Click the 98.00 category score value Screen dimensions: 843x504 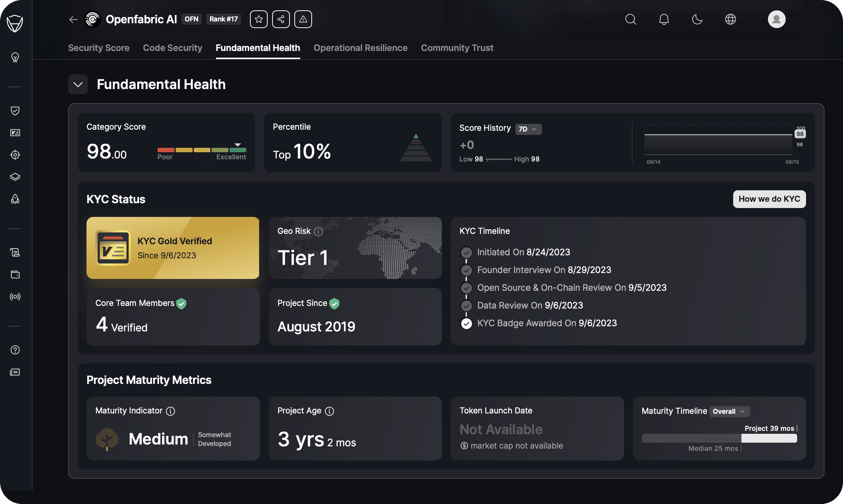pos(106,151)
